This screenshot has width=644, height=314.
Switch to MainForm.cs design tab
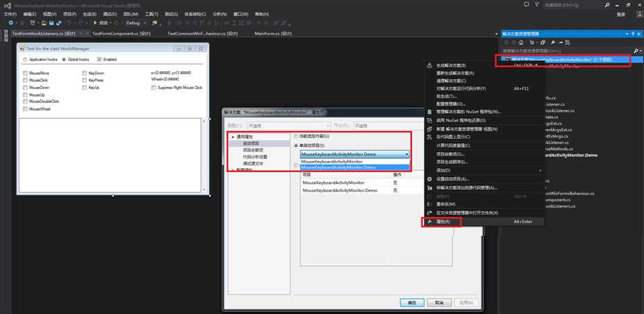[x=273, y=33]
